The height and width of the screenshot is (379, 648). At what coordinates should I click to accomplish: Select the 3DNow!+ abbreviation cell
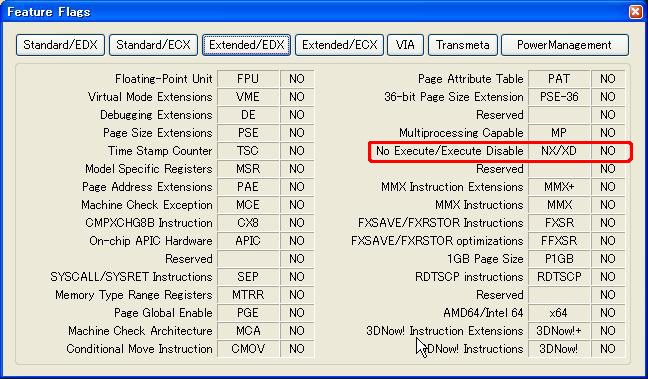pos(559,331)
